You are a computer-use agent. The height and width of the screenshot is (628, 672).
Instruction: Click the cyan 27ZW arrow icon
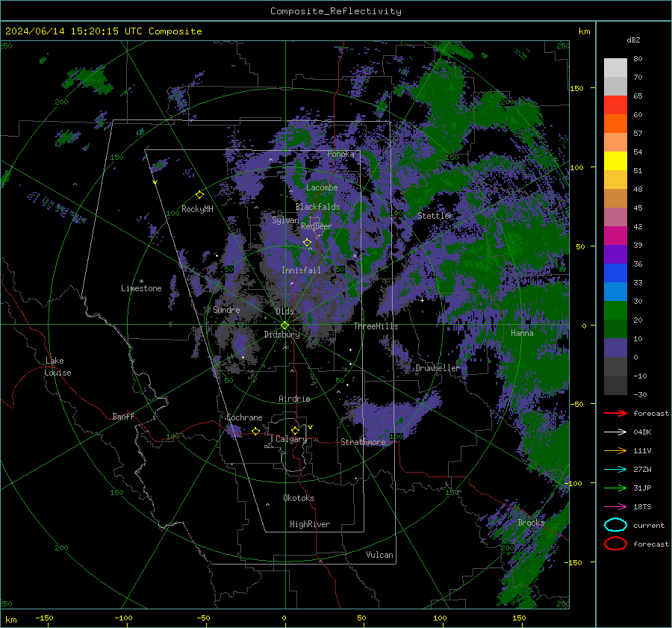point(615,469)
